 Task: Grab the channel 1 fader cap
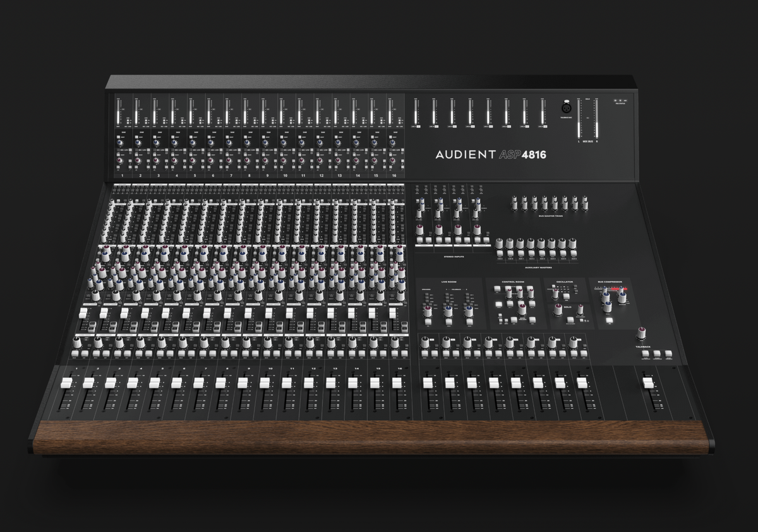66,383
